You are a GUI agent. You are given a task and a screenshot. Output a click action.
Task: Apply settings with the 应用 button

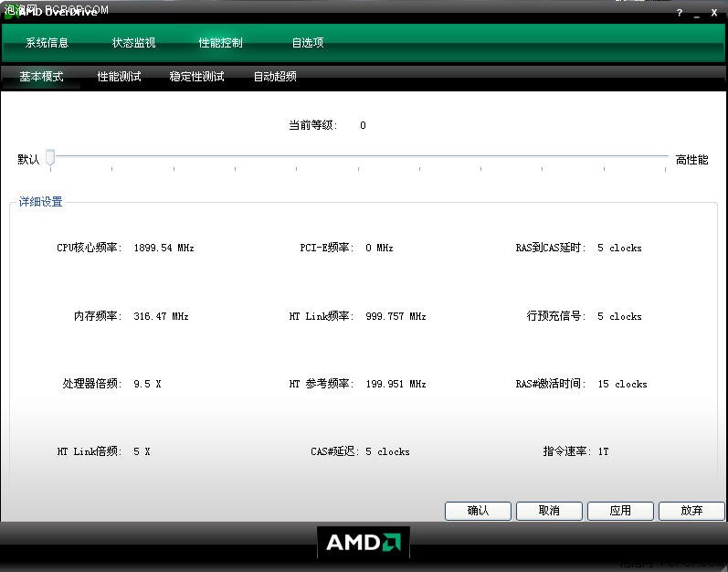point(620,511)
